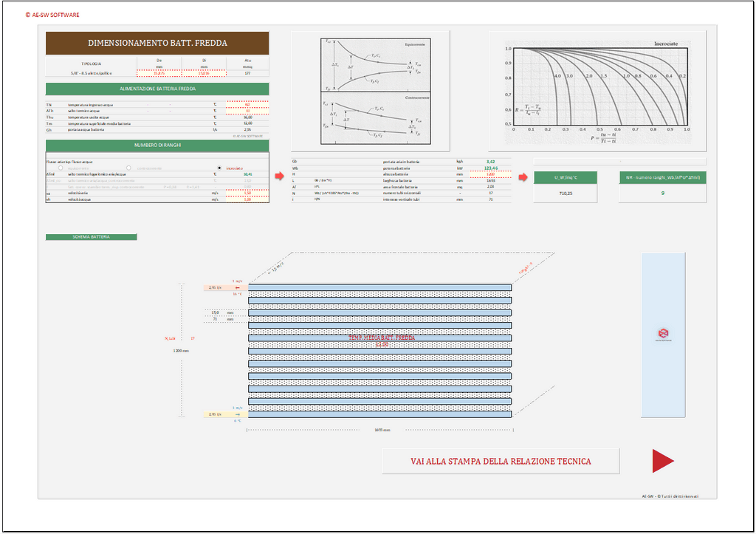Click the velocità aria input cell

click(x=247, y=193)
